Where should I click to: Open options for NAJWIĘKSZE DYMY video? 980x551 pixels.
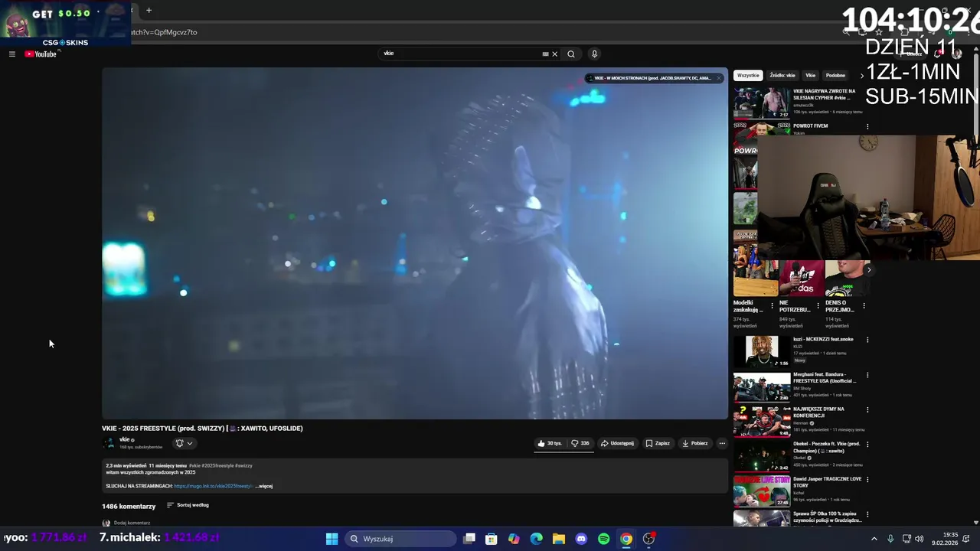[x=867, y=410]
